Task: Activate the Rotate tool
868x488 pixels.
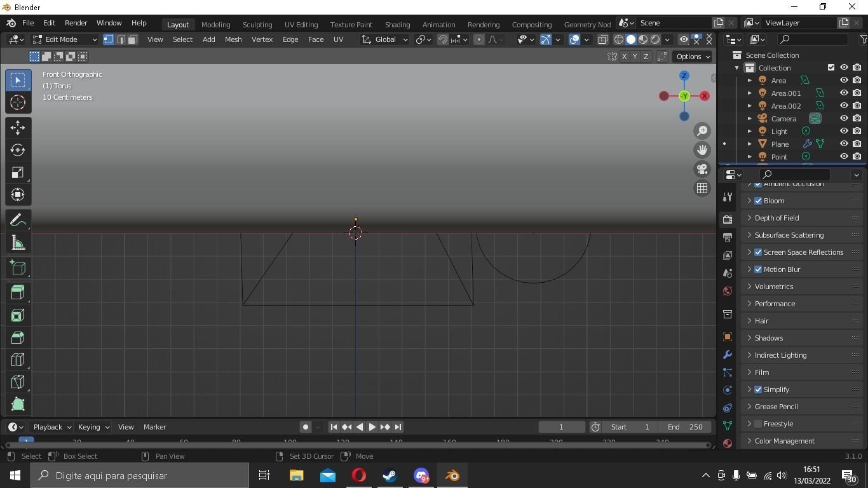Action: (x=18, y=150)
